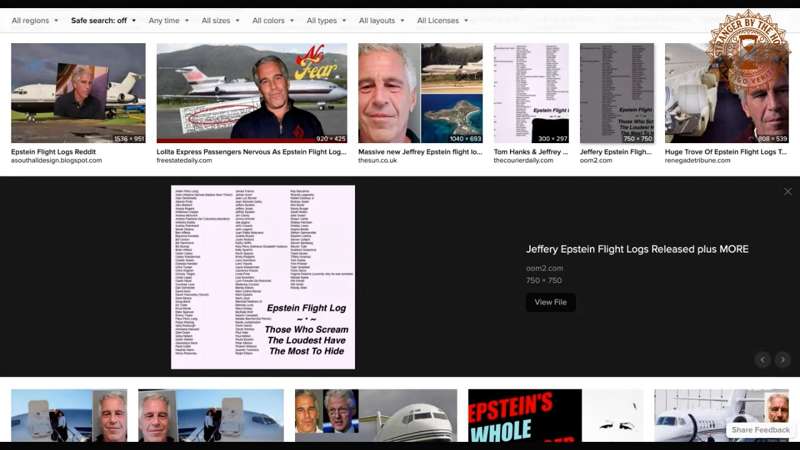
Task: Click the Share Feedback button
Action: [x=760, y=430]
